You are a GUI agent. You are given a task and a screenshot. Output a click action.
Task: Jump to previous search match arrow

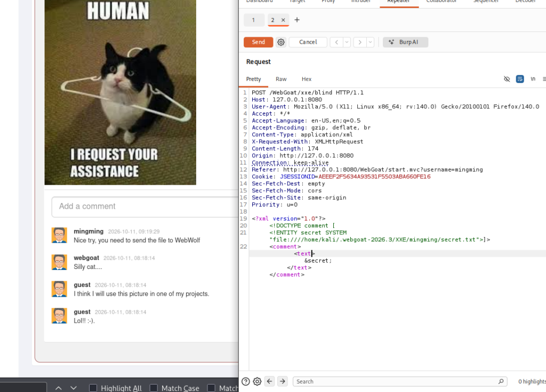[x=269, y=381]
